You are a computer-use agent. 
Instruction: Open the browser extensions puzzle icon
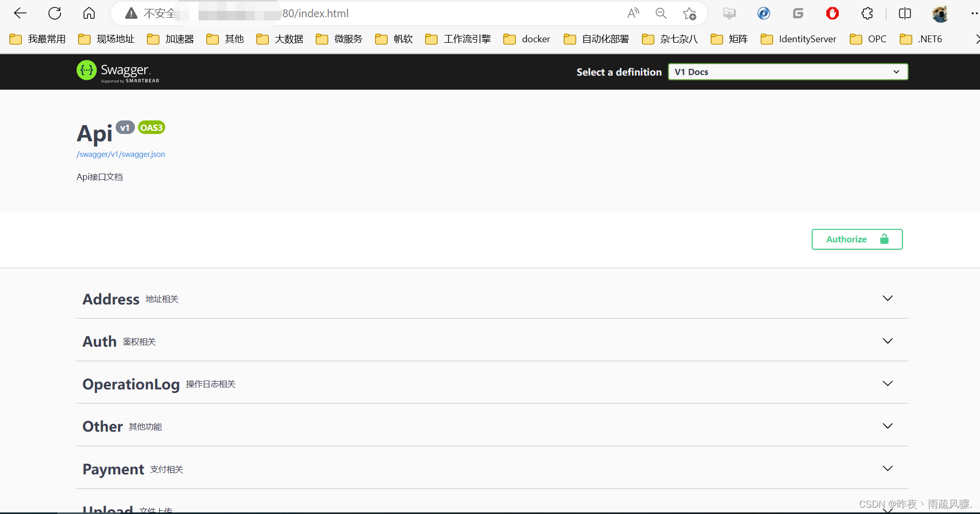(867, 14)
